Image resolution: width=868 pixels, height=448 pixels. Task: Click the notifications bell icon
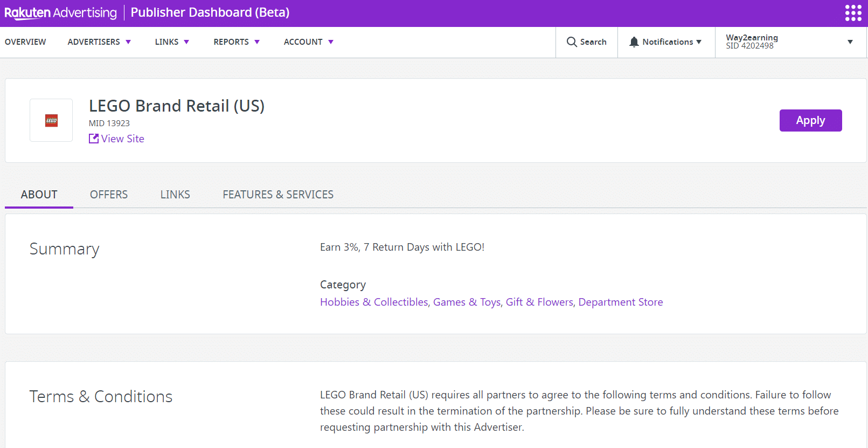[634, 42]
